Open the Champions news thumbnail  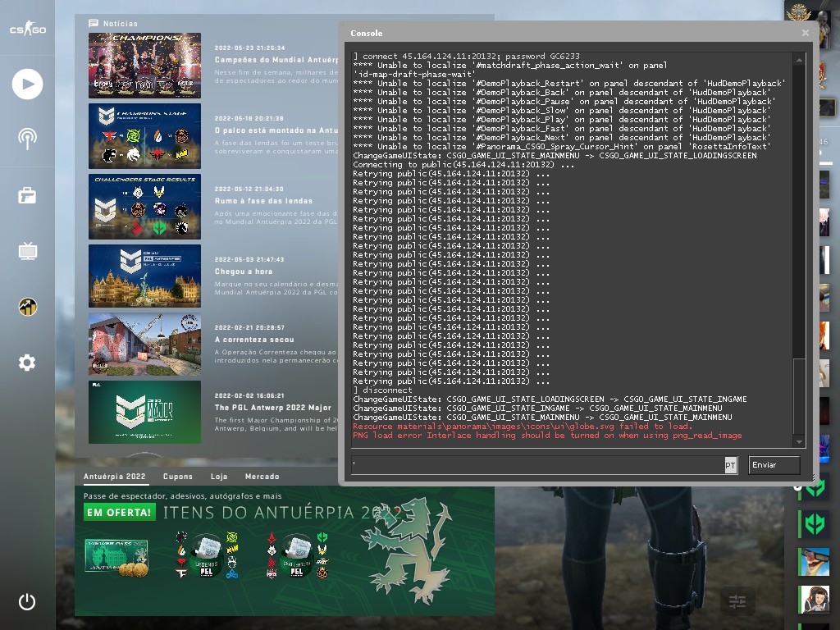144,66
